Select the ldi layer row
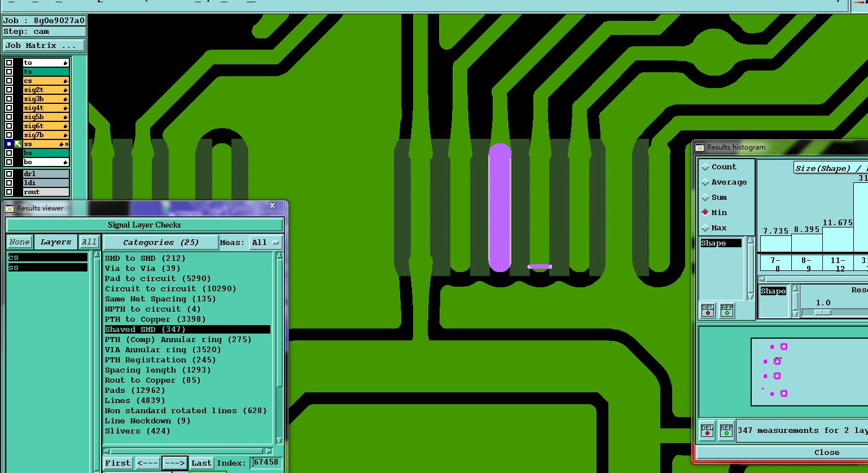This screenshot has width=868, height=473. point(46,183)
